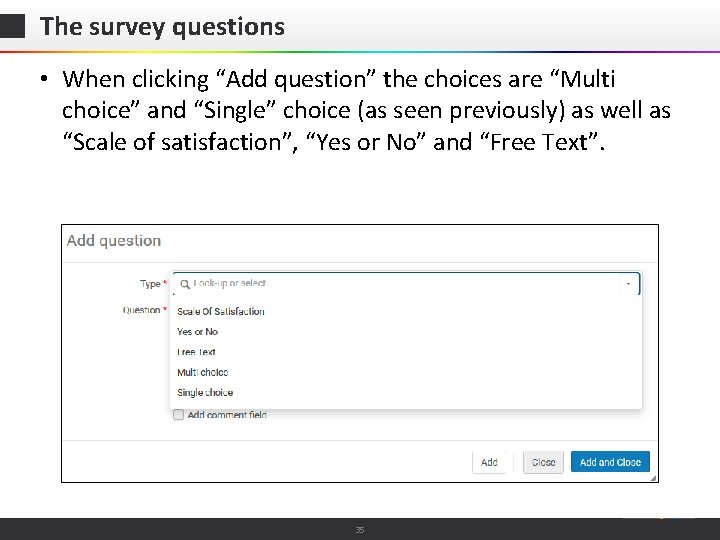
Task: Select 'Scale Of Satisfaction' option
Action: [x=221, y=312]
